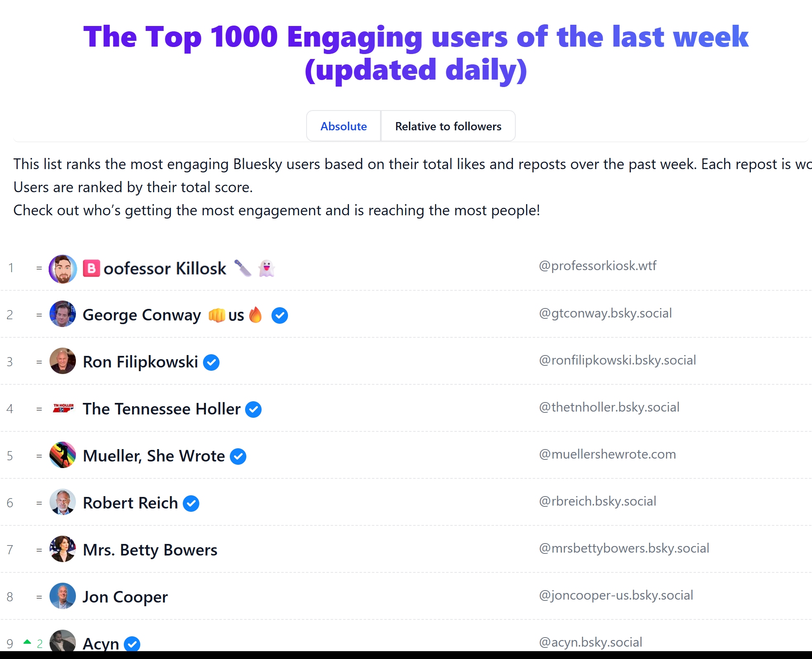Click Ron Filipkowski's avatar image
The image size is (812, 659).
click(63, 361)
